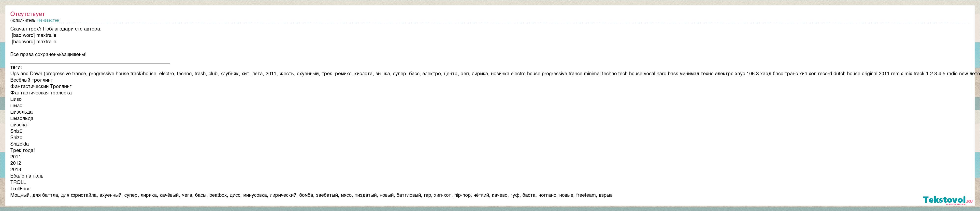This screenshot has height=211, width=980.
Task: Click the 'TROLL' uppercase line
Action: pos(18,182)
